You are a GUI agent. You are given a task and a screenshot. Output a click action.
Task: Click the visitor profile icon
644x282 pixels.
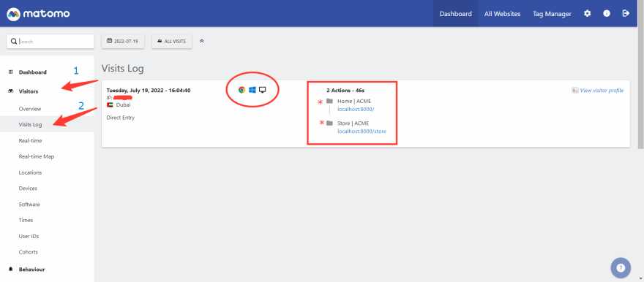pos(575,90)
